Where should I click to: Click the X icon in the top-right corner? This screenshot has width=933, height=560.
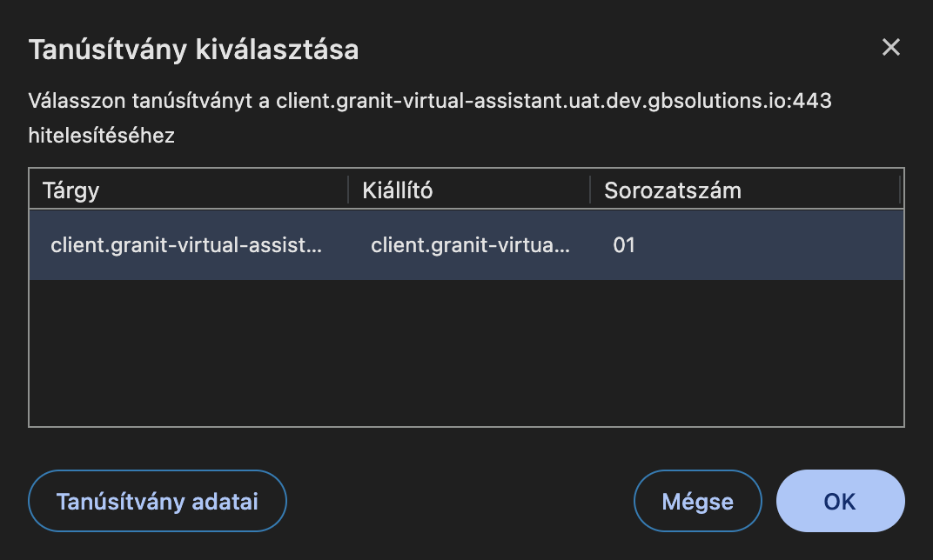pyautogui.click(x=890, y=48)
